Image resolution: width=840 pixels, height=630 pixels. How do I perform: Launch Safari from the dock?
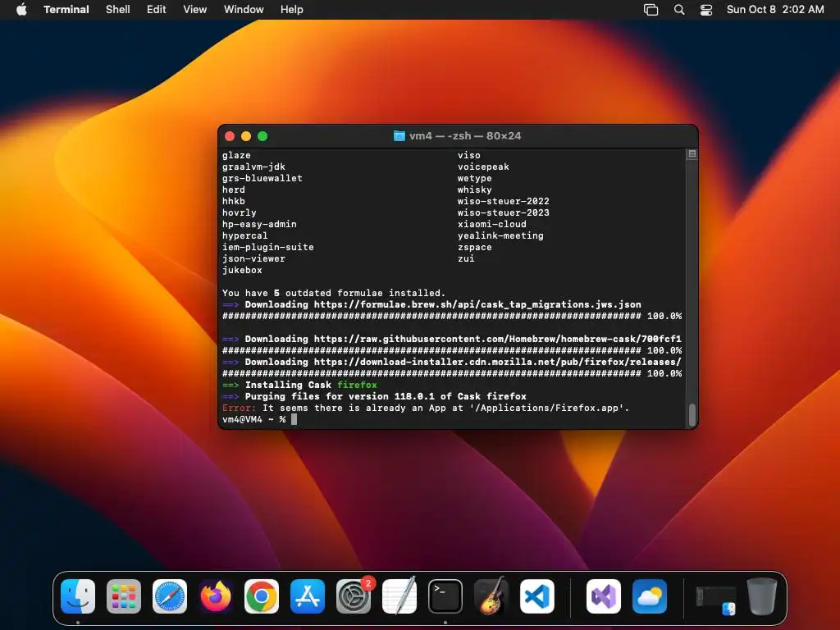170,596
